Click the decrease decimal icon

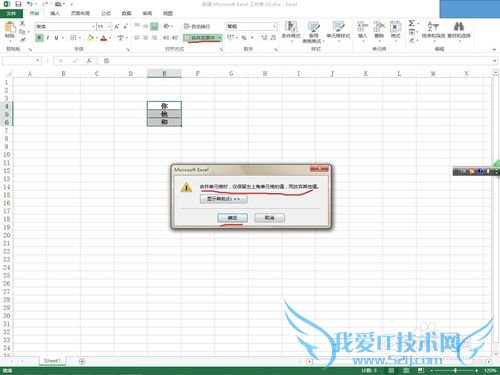coord(273,38)
